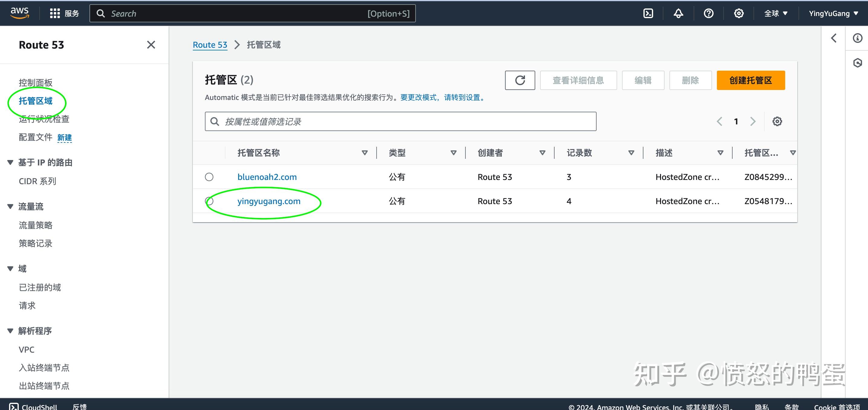Open CIDR 系列 in the sidebar
The image size is (868, 410).
tap(37, 181)
